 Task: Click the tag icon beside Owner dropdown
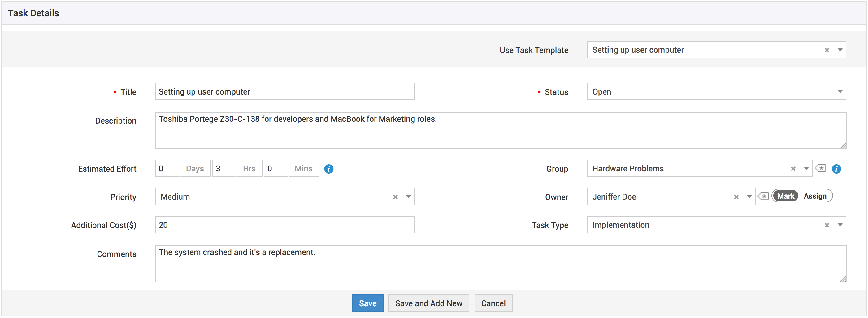point(763,196)
